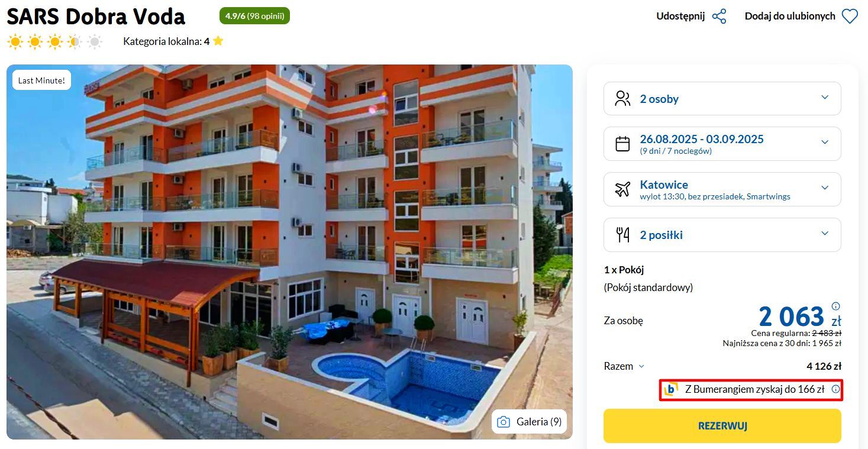Expand the Katowice departure dropdown

click(x=722, y=189)
